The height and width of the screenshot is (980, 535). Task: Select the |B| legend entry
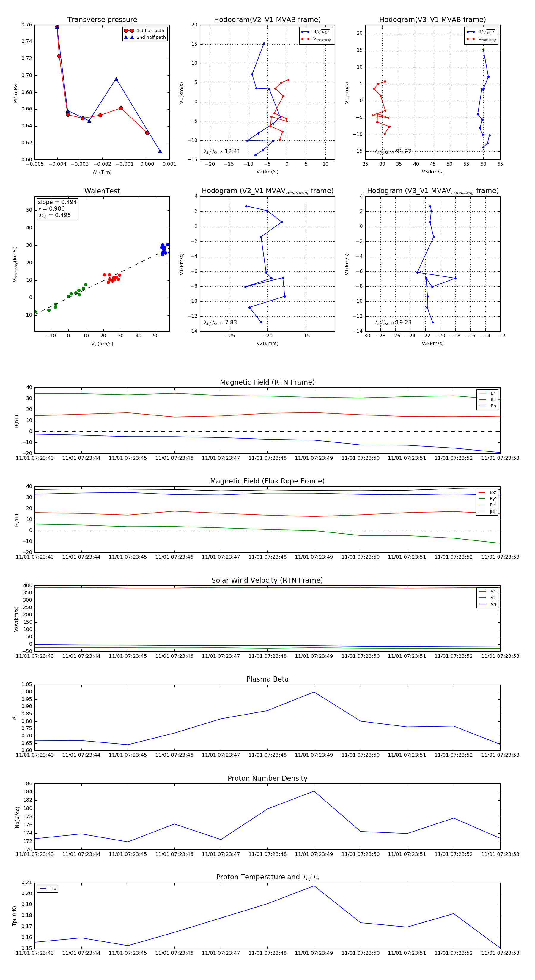(487, 512)
